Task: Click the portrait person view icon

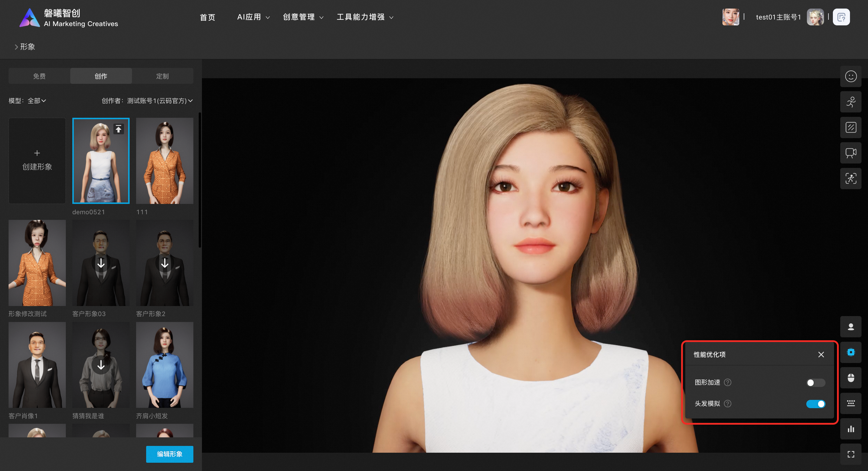Action: point(851,327)
